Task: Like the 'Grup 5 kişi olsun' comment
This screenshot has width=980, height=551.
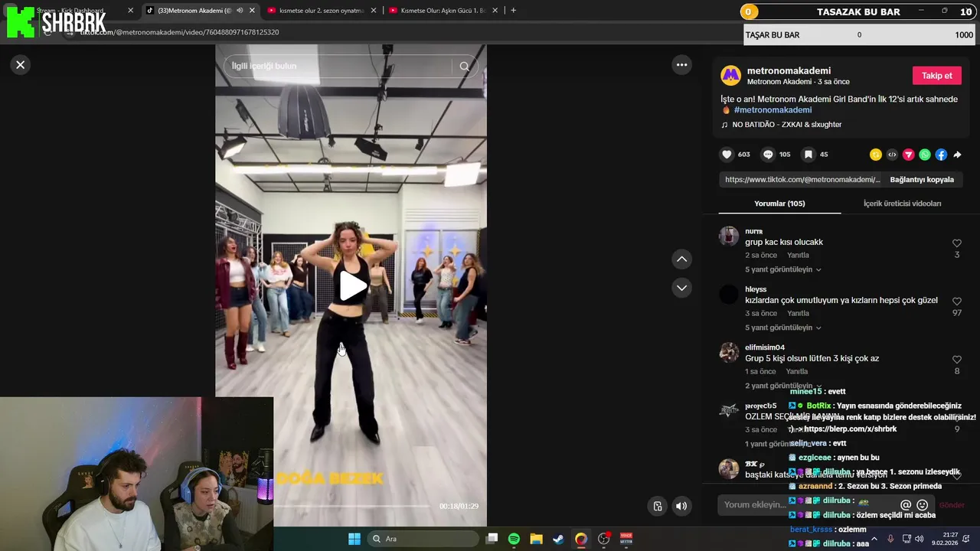Action: (x=956, y=360)
